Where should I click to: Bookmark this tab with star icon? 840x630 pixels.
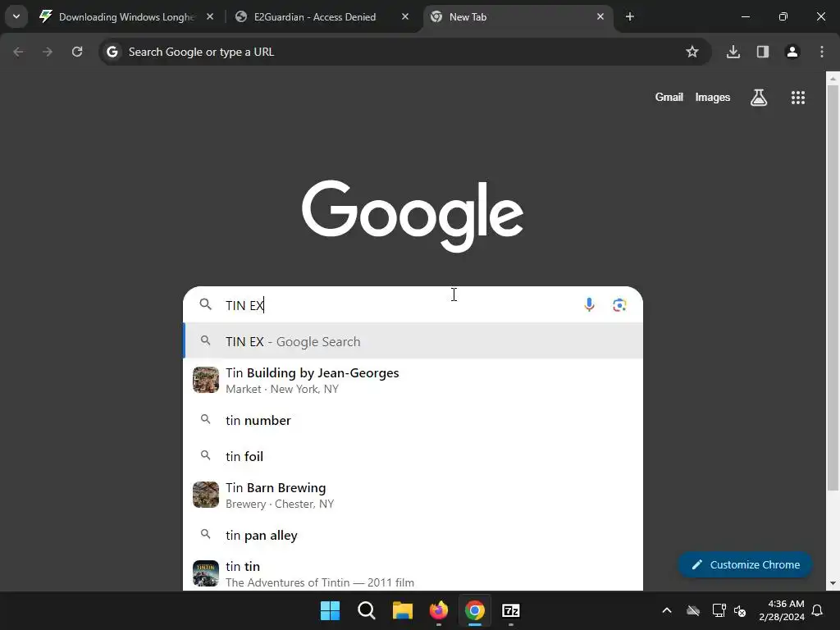point(692,52)
